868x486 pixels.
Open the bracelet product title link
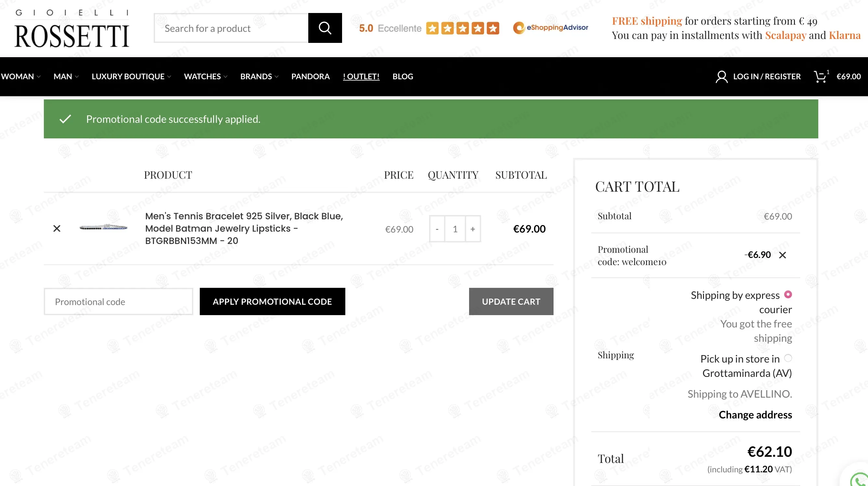coord(244,228)
